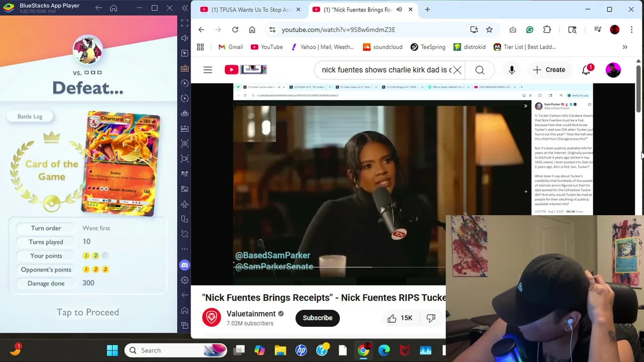Open BlueStacks settings gear icon
This screenshot has height=362, width=644.
[185, 280]
